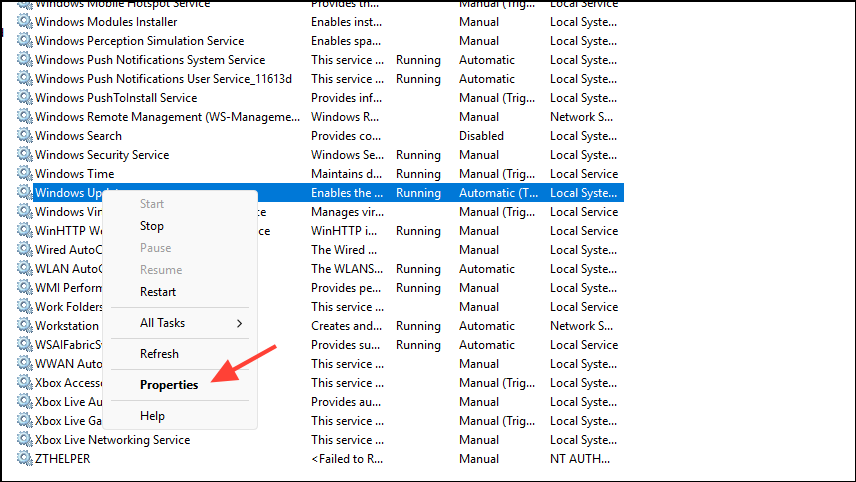Select the ZTHELPER service
The image size is (856, 482).
coord(62,459)
